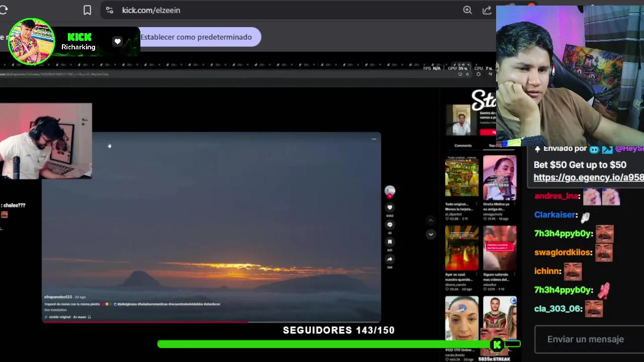
Task: Click the green SEGUIDORES 143/150 progress bar
Action: pyautogui.click(x=339, y=344)
